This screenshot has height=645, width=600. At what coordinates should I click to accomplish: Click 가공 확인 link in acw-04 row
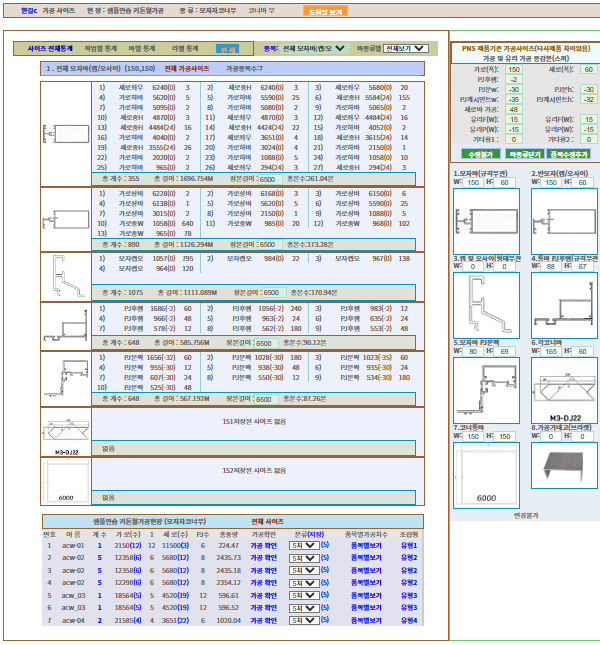tap(264, 620)
